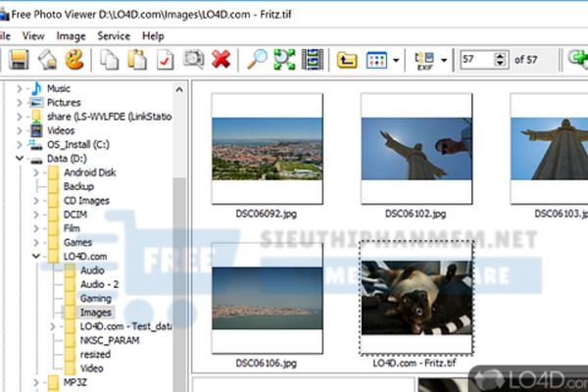
Task: Click the image number field showing 57
Action: tap(476, 60)
